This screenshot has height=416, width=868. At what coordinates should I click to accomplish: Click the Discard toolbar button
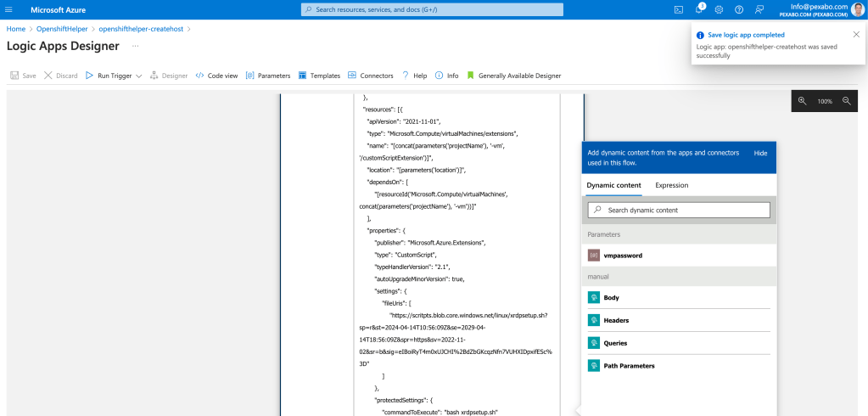[61, 76]
